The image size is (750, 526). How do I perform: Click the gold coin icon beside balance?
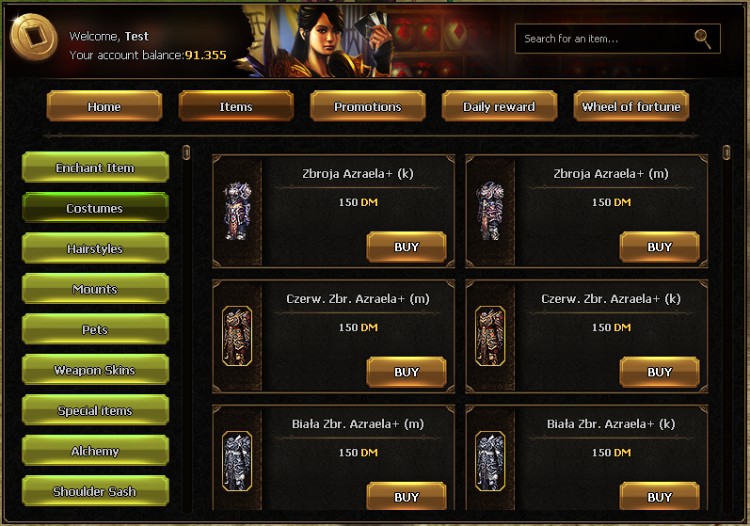[33, 37]
